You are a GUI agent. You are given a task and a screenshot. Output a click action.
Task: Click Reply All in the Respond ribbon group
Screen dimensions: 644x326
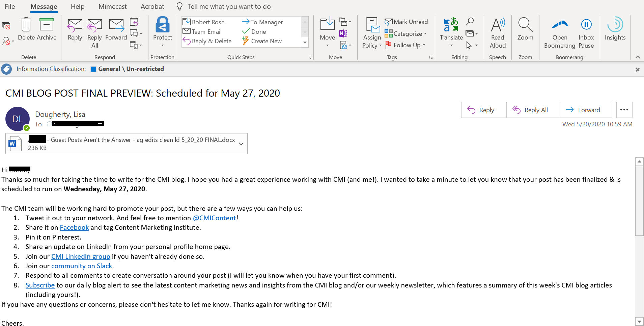[94, 33]
